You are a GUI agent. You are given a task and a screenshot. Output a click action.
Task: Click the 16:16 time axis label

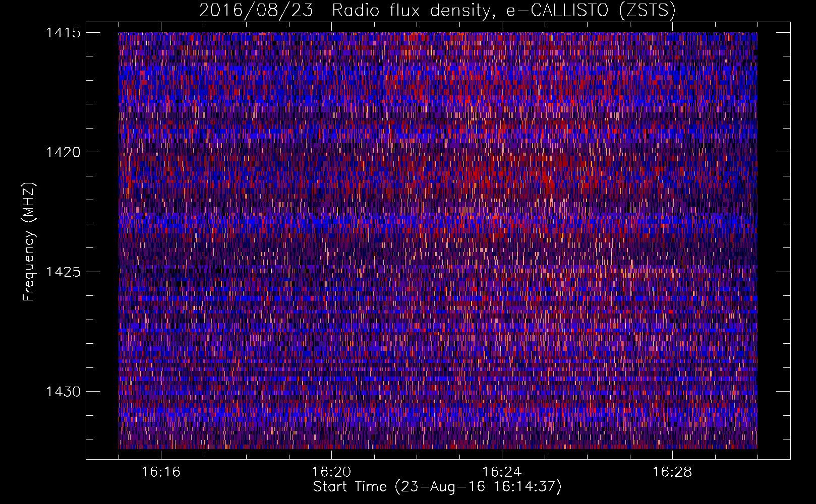point(161,472)
